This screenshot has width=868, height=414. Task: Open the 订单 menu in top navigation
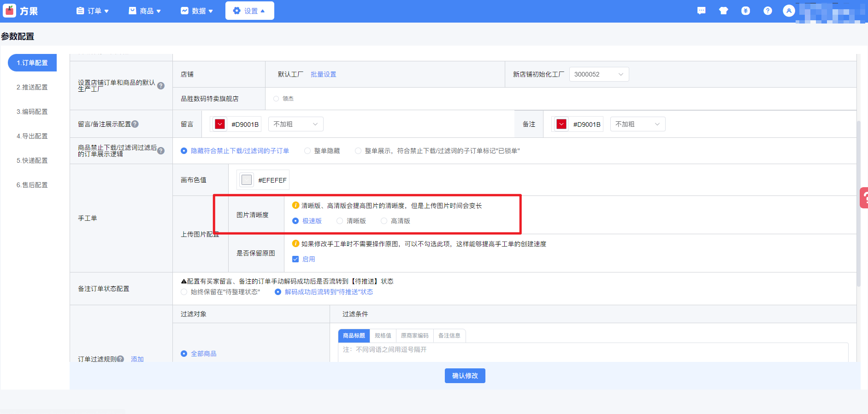(x=93, y=11)
